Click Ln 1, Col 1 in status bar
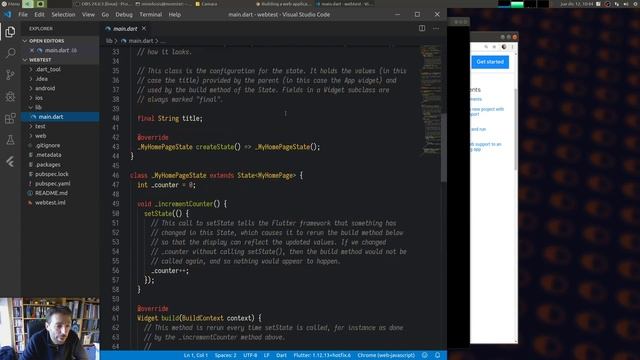The image size is (640, 360). tap(196, 355)
